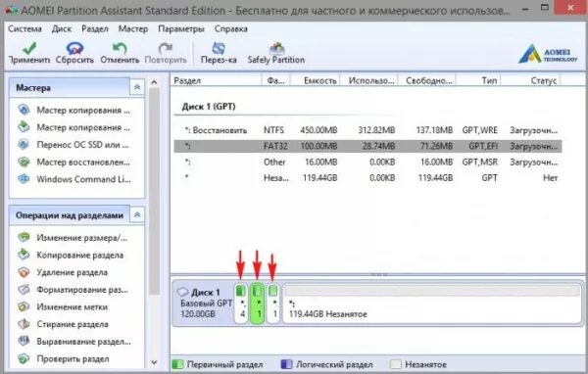588x374 pixels.
Task: Open the second Мастер копирования wizard
Action: click(x=73, y=127)
